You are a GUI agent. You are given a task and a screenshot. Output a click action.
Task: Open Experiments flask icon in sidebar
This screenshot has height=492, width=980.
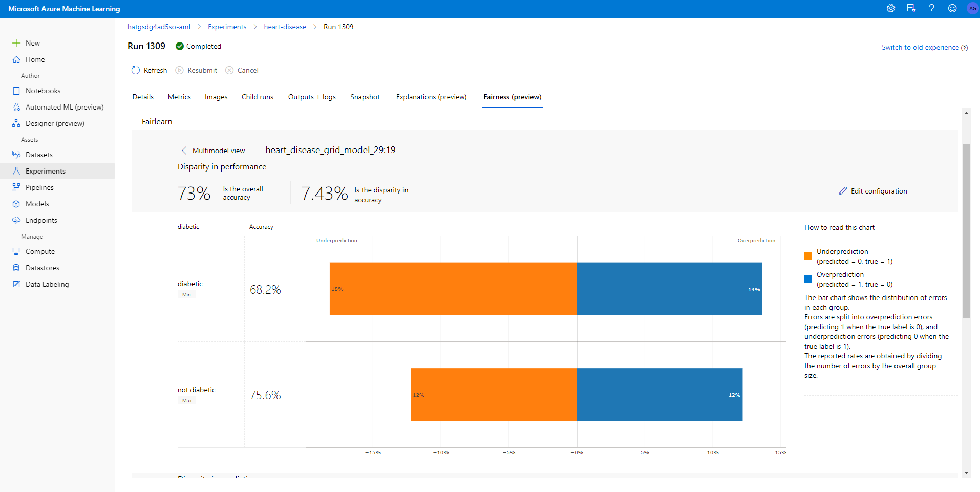(x=16, y=171)
